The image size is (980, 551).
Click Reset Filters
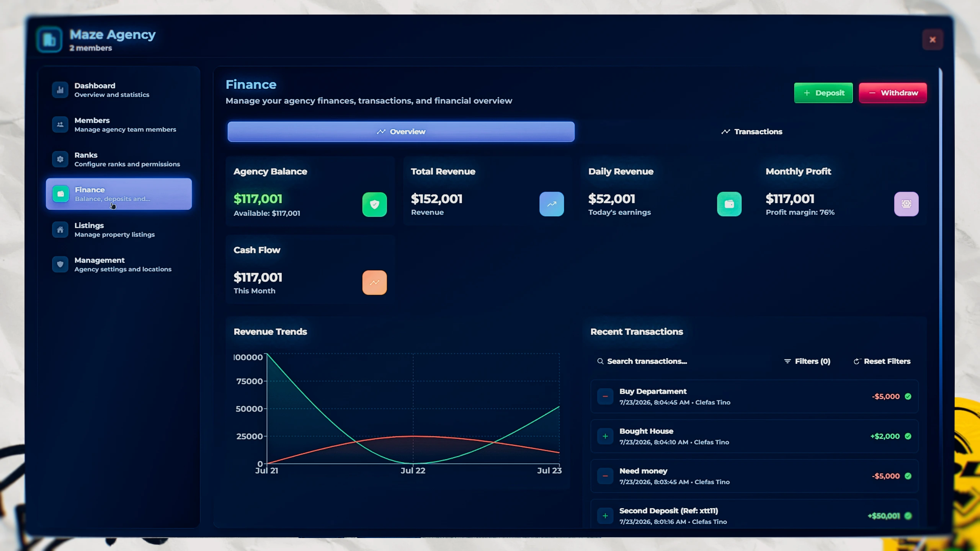[882, 361]
